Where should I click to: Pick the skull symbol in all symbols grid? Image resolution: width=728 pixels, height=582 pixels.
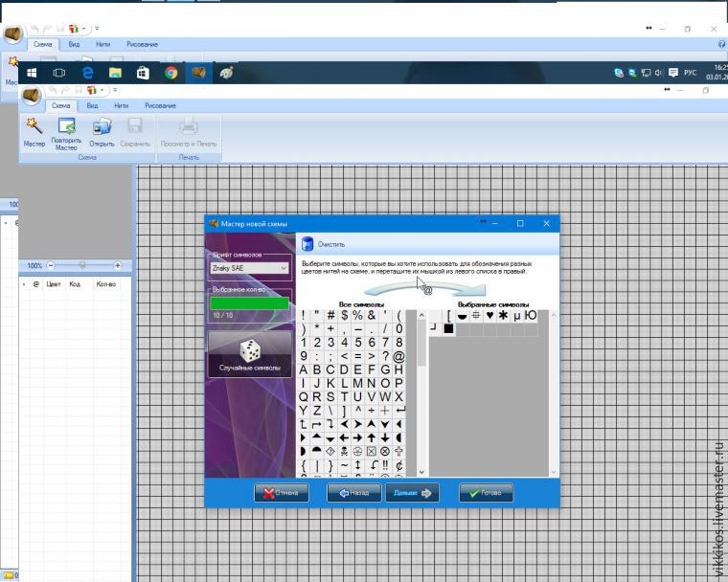point(344,451)
